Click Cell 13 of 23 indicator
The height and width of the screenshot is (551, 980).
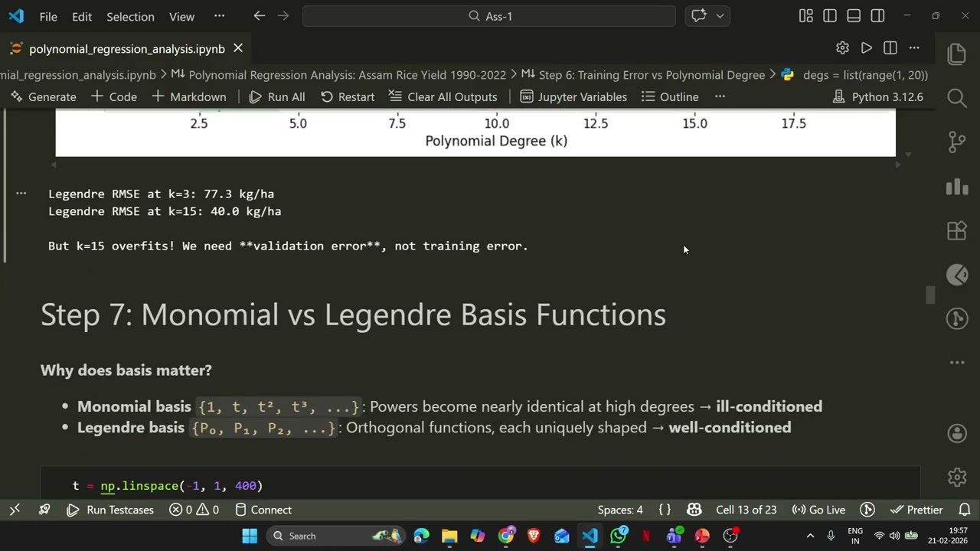746,510
